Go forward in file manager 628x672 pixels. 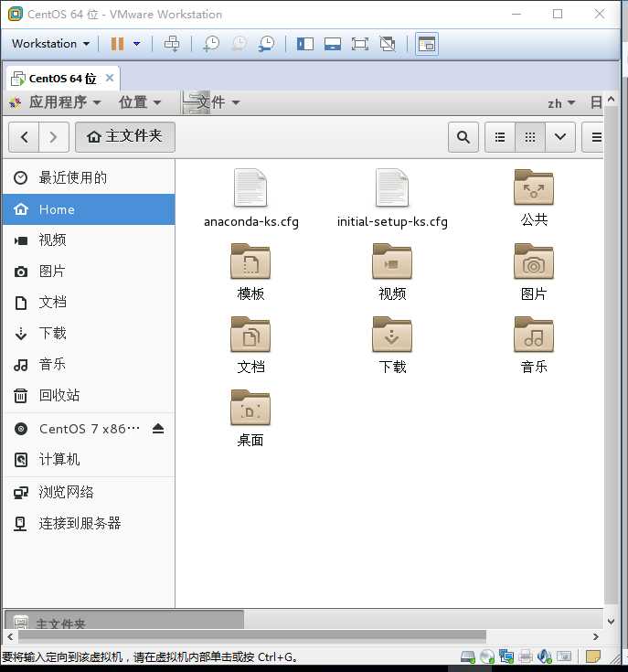click(54, 137)
